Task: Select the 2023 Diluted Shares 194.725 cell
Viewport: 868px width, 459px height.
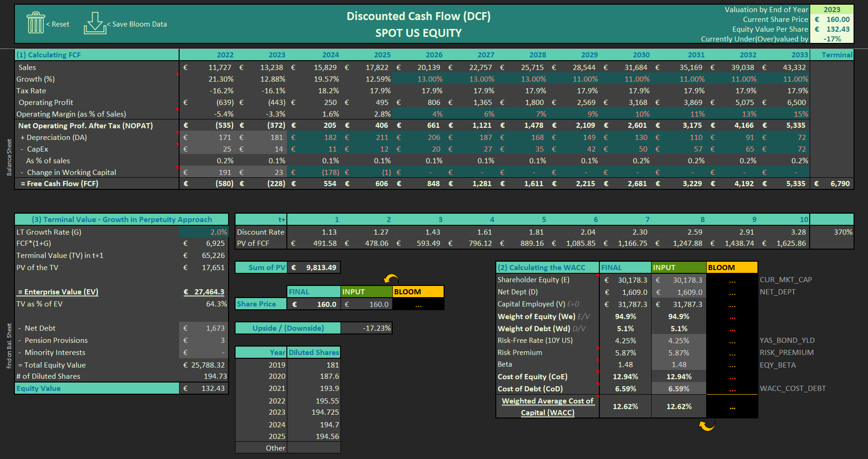Action: click(314, 412)
